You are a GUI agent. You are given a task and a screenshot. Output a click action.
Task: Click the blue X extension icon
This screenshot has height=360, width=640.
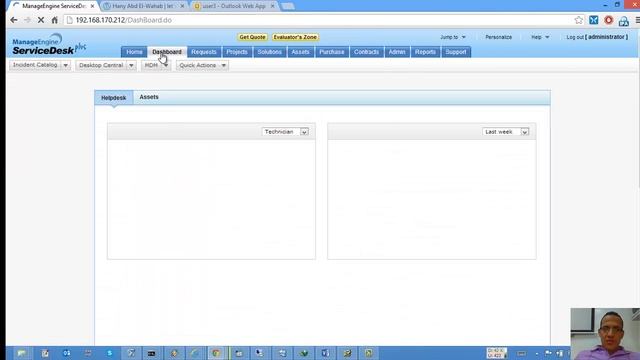pyautogui.click(x=593, y=20)
